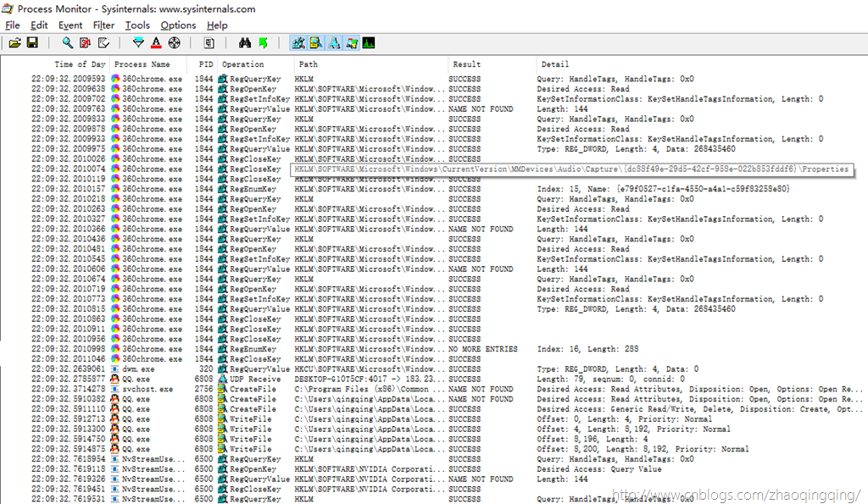Click the Save floppy disk icon

click(x=33, y=42)
